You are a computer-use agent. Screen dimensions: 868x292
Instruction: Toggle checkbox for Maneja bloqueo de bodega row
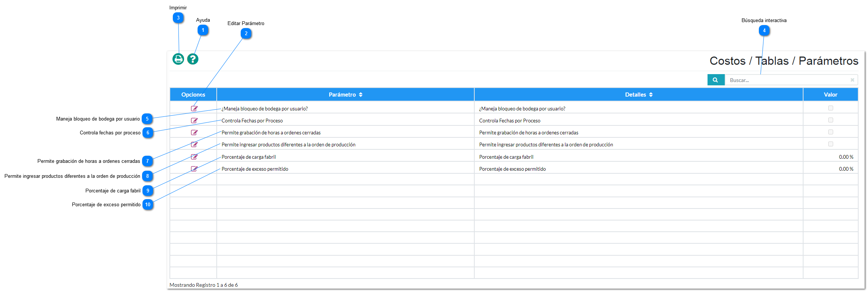click(831, 108)
